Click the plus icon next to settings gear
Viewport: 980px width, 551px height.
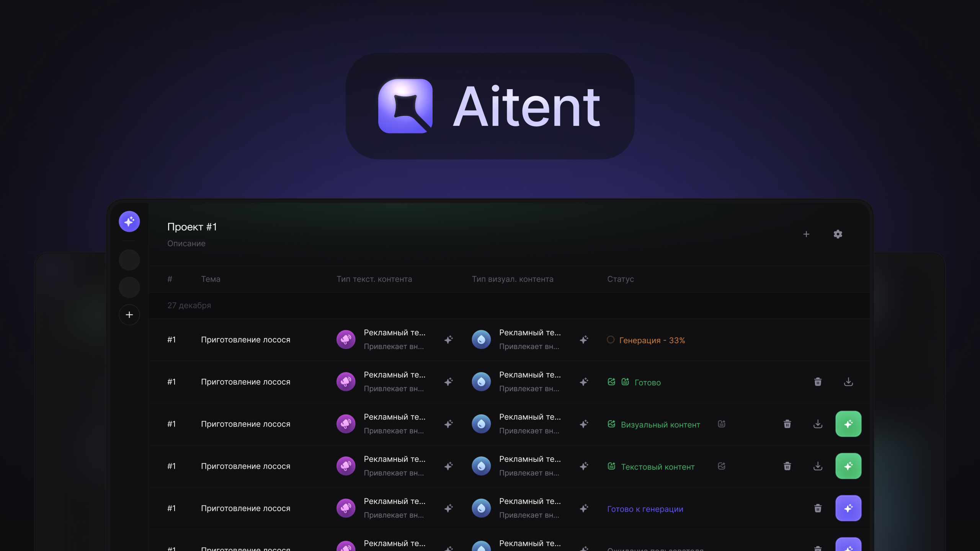[806, 234]
